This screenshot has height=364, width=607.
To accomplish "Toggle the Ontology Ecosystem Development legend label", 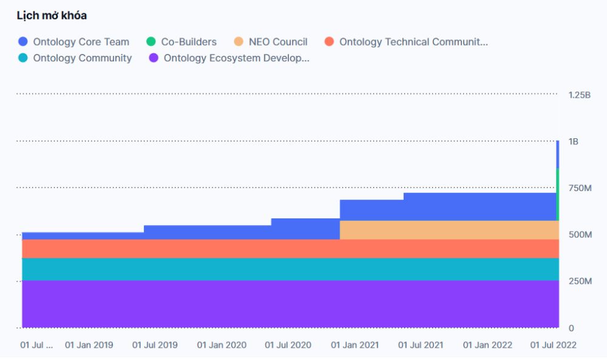I will pos(236,58).
